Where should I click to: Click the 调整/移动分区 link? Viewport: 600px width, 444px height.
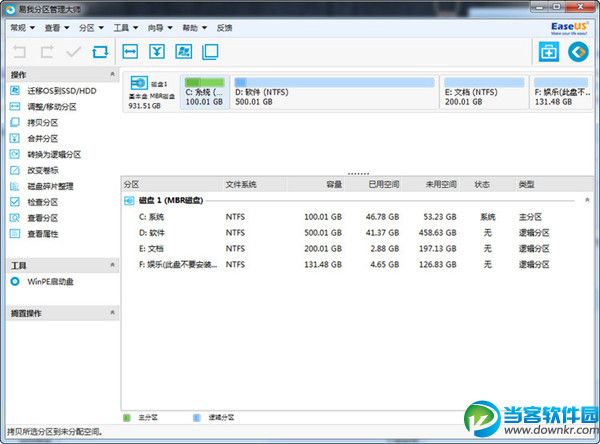click(52, 106)
